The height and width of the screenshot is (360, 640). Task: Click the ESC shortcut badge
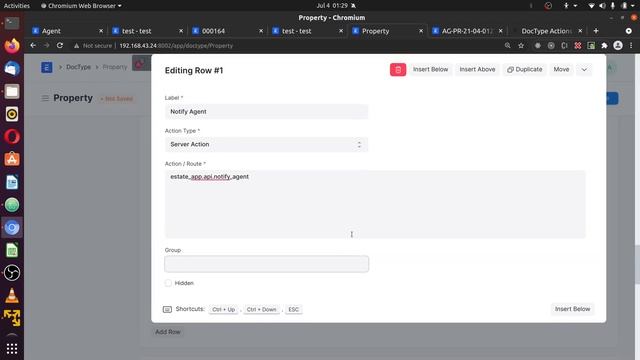pos(293,309)
